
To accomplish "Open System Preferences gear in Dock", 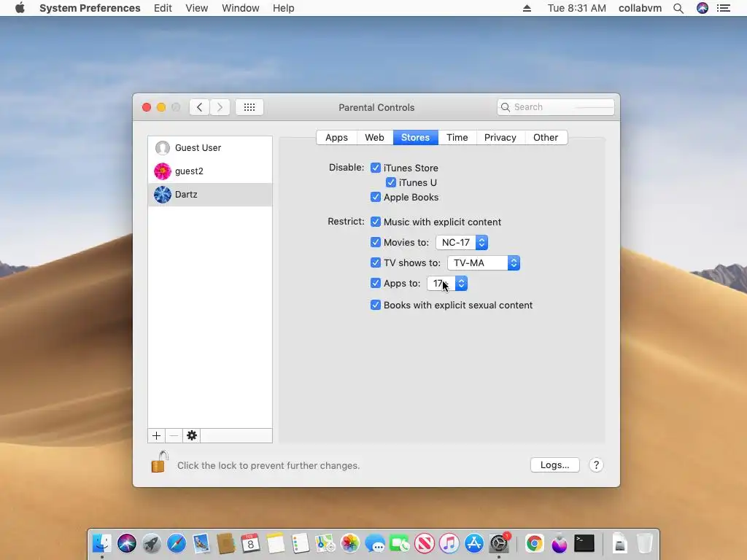I will click(x=499, y=543).
